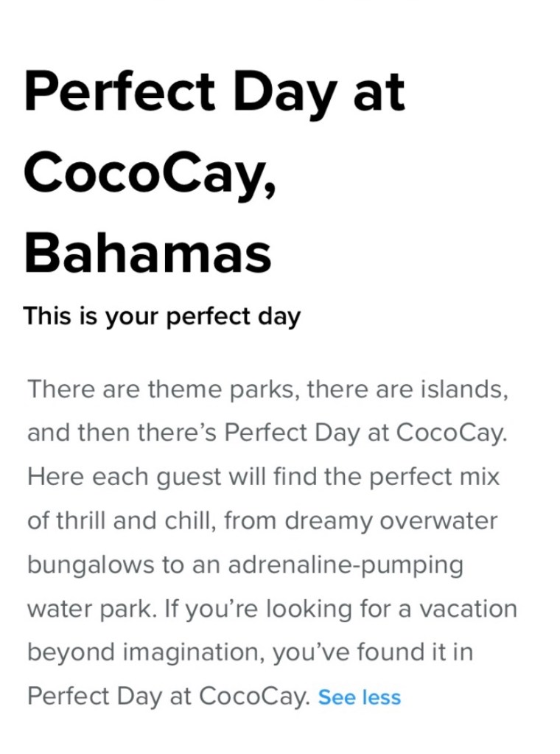
Task: Click the words "dreamy overwater"
Action: (391, 521)
